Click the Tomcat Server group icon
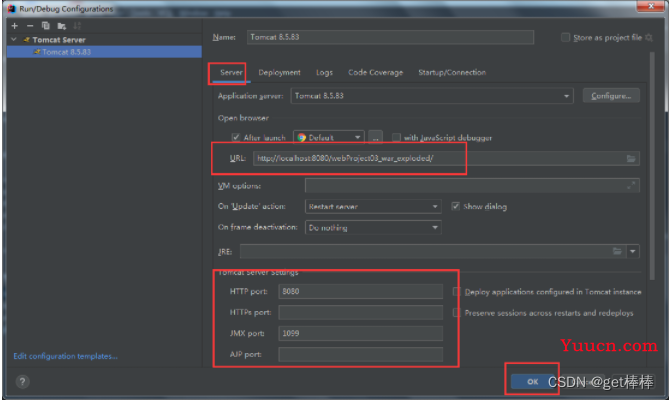This screenshot has height=400, width=670. 27,40
